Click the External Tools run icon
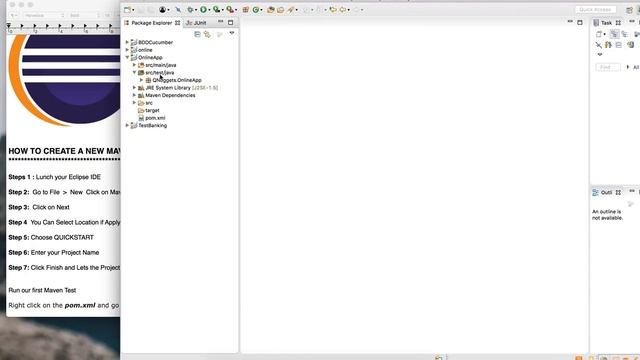Screen dimensions: 640x360 click(230, 9)
